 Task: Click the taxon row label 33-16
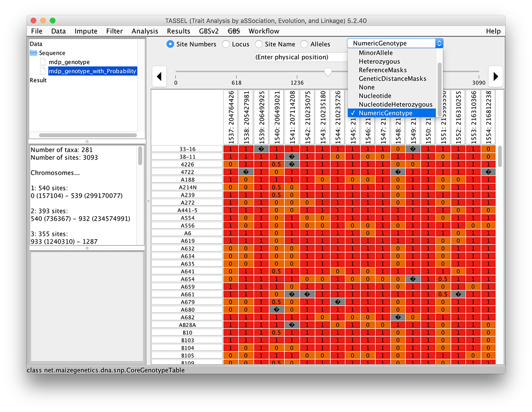[x=186, y=149]
